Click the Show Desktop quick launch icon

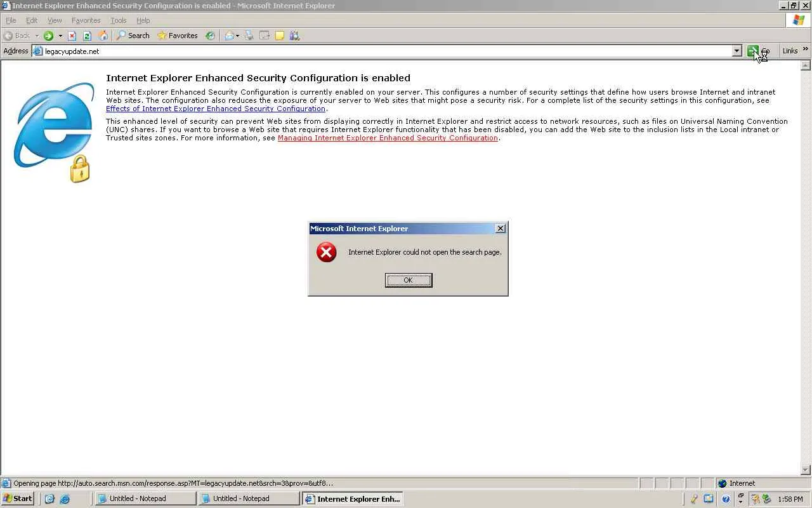pos(49,499)
